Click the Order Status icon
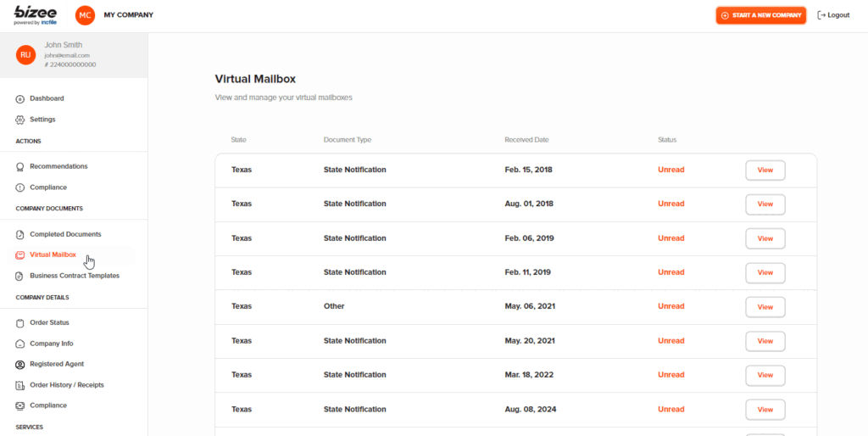 coord(20,323)
